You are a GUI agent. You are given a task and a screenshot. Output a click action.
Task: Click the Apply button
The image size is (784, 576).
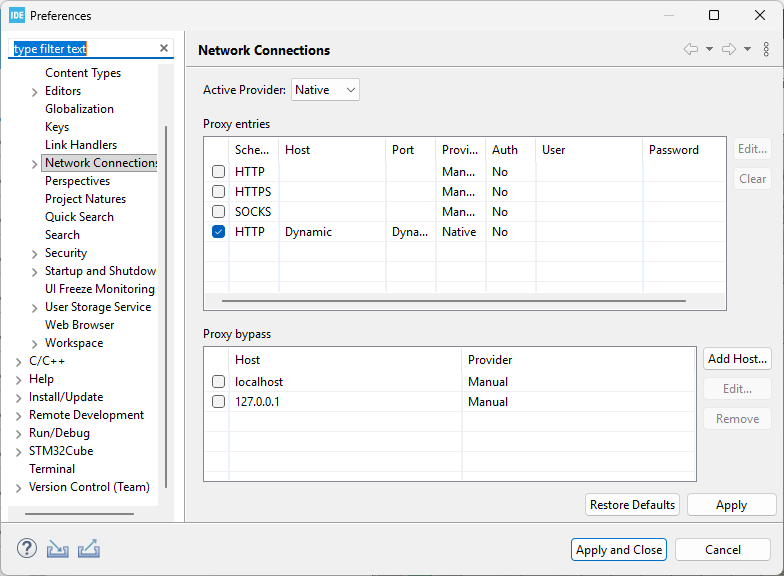tap(732, 505)
